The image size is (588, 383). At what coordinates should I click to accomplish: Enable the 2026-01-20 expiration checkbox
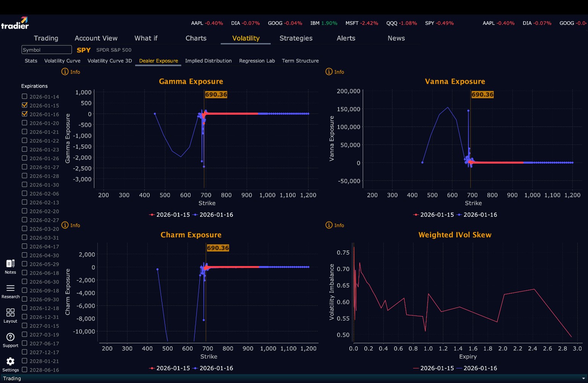click(24, 123)
